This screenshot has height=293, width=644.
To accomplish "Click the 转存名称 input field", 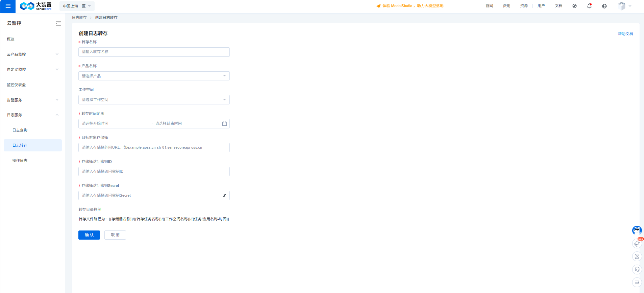I will click(x=154, y=52).
